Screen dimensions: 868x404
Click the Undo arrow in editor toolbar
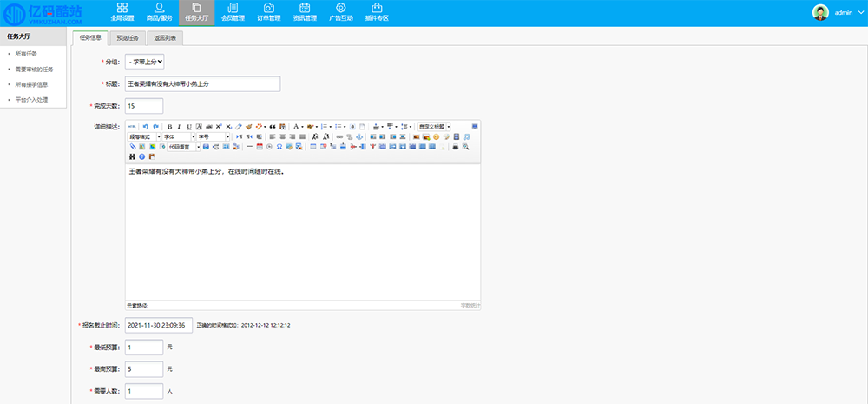[x=145, y=126]
